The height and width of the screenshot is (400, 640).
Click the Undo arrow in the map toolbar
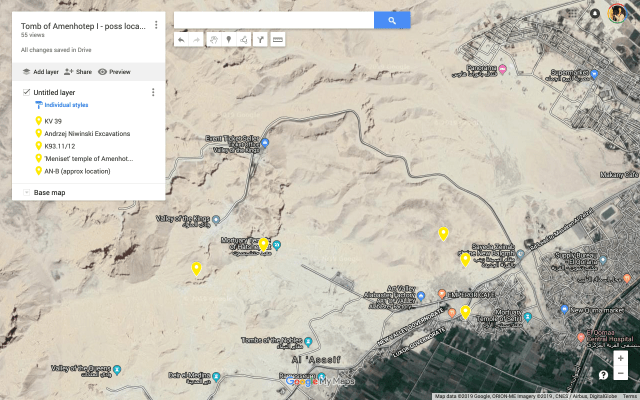point(181,39)
